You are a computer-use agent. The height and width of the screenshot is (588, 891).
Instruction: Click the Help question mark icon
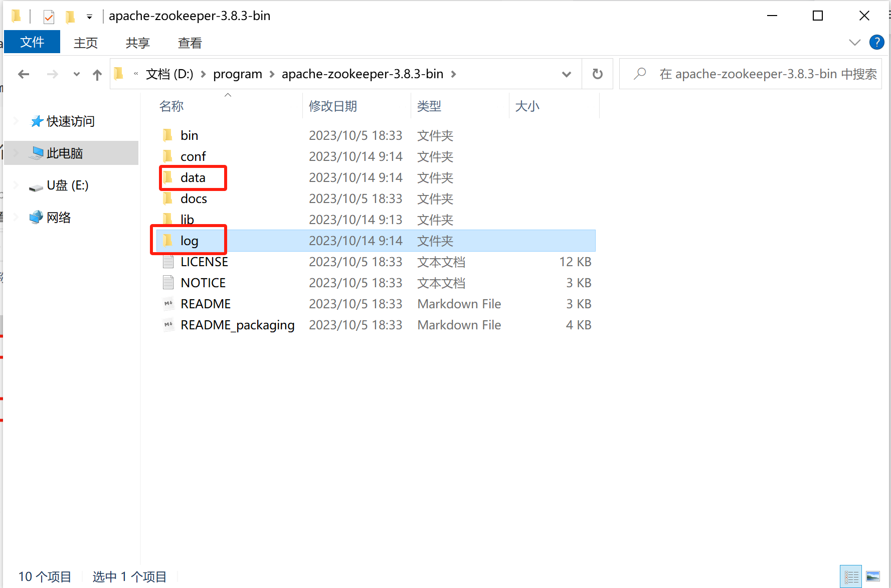click(x=877, y=42)
